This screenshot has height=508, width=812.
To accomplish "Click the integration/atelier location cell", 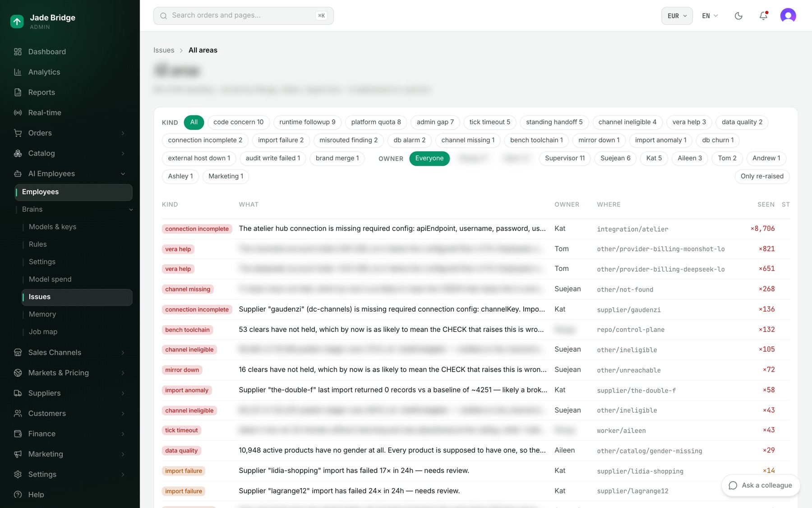I will pyautogui.click(x=632, y=229).
